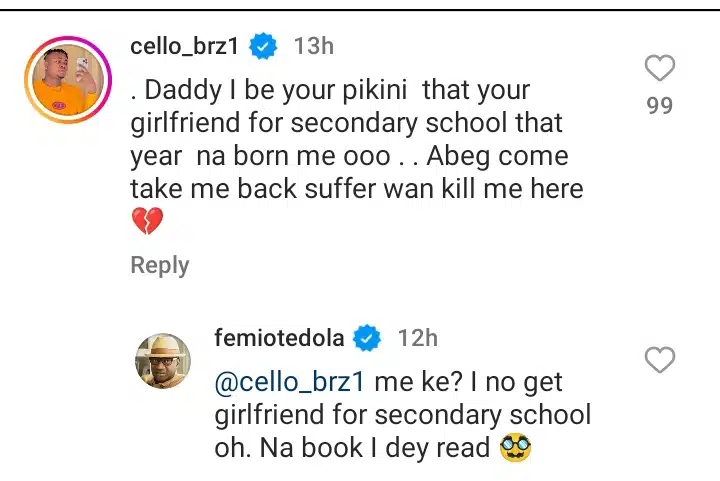This screenshot has width=720, height=481.
Task: Like femiotedola's reply with the heart icon
Action: click(x=660, y=360)
